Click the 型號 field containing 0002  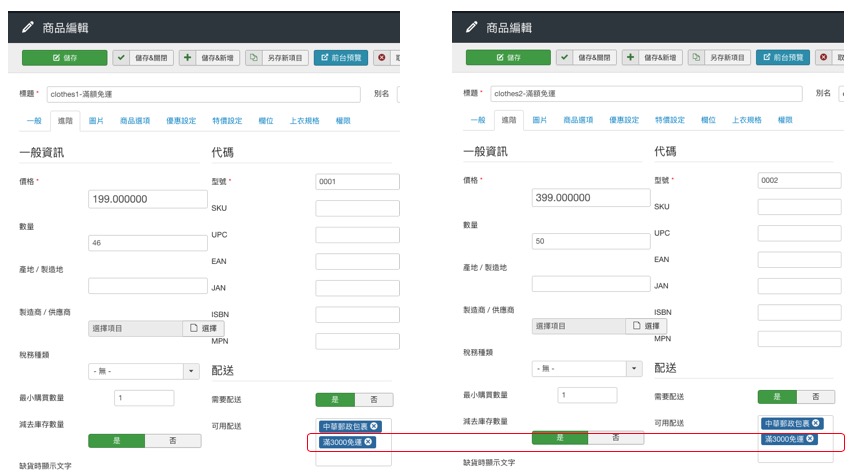pyautogui.click(x=799, y=181)
